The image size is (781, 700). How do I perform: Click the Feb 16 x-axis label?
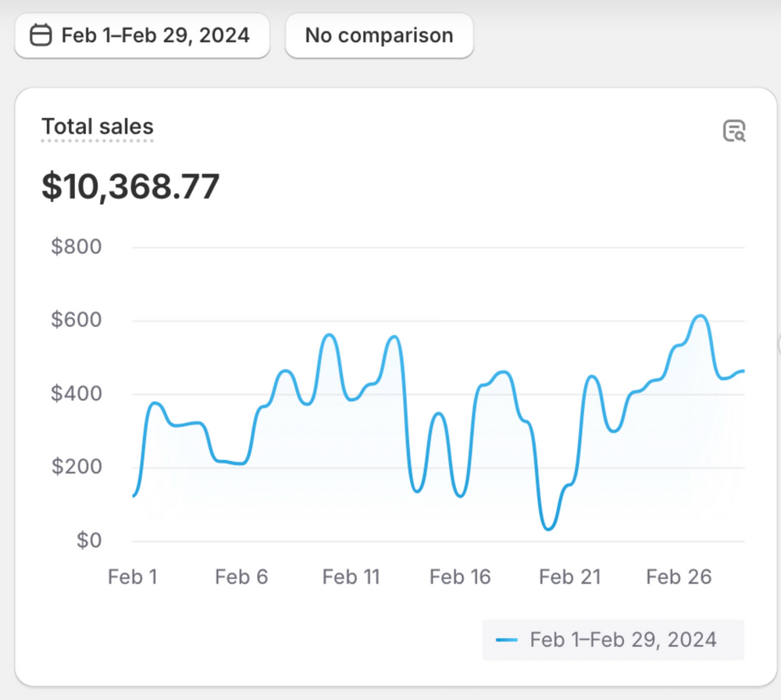pyautogui.click(x=460, y=577)
